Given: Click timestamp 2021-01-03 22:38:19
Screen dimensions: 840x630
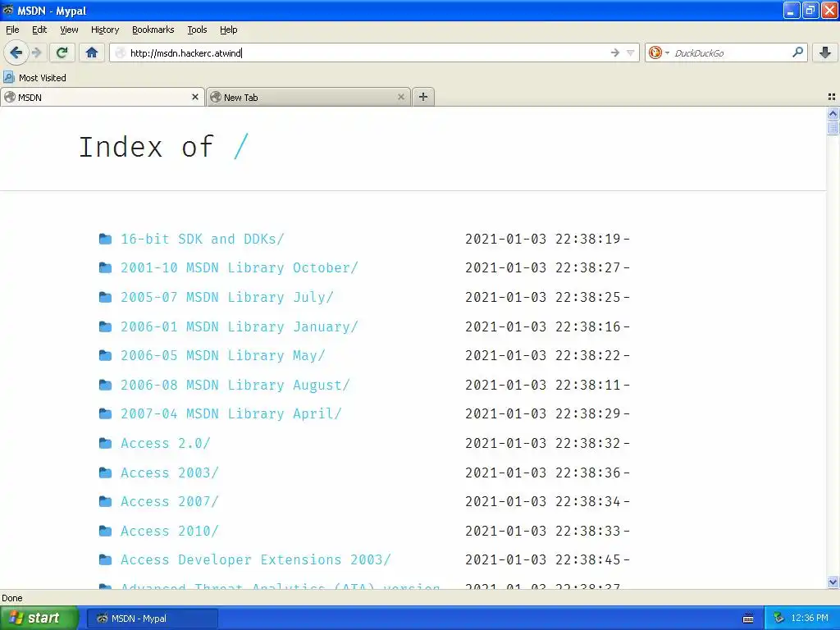Looking at the screenshot, I should point(543,239).
